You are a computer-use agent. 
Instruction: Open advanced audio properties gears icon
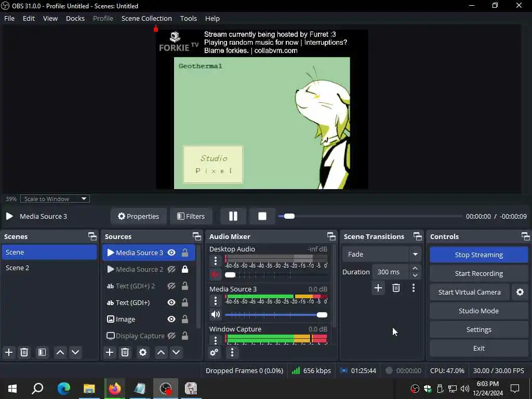coord(214,352)
